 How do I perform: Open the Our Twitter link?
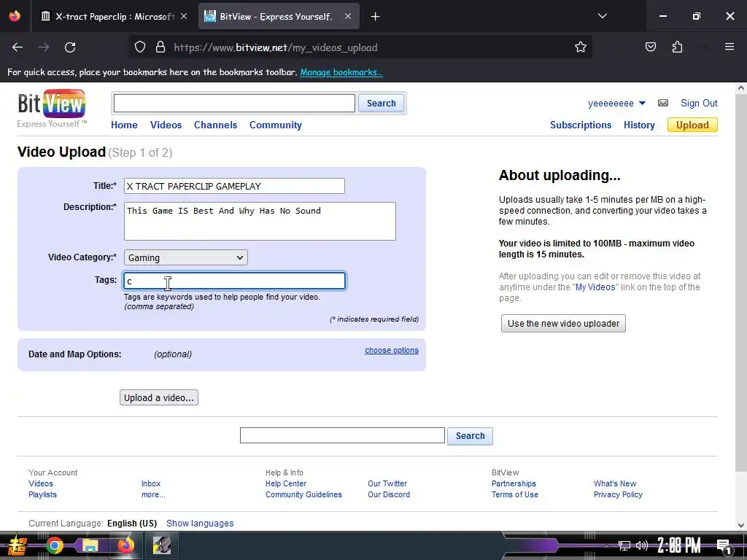click(387, 483)
